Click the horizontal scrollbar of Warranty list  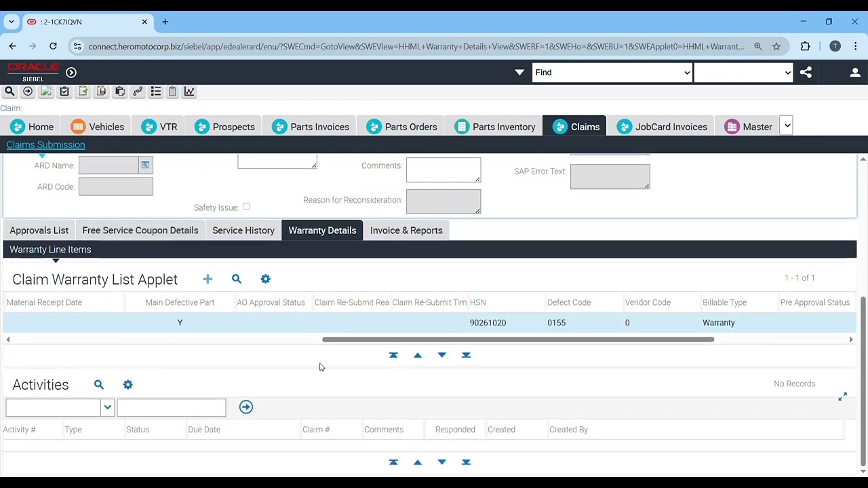click(518, 340)
